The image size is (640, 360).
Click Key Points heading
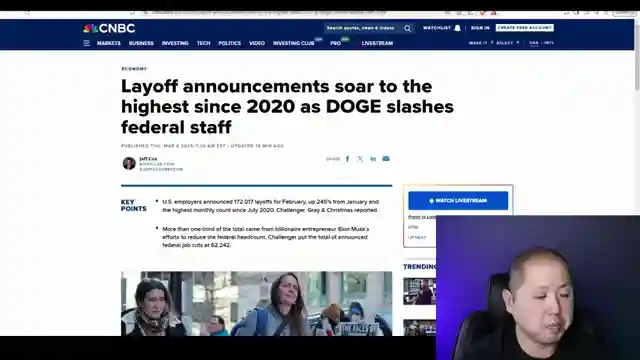(x=133, y=205)
